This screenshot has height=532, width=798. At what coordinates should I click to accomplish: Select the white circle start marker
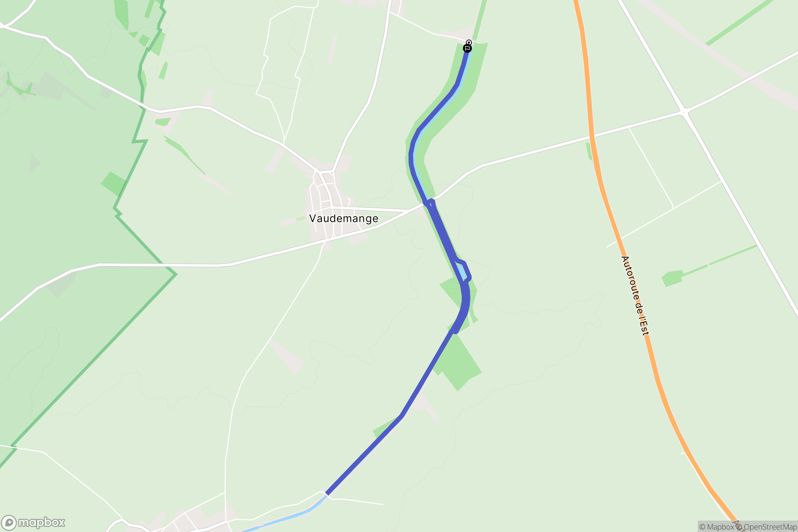pos(469,42)
